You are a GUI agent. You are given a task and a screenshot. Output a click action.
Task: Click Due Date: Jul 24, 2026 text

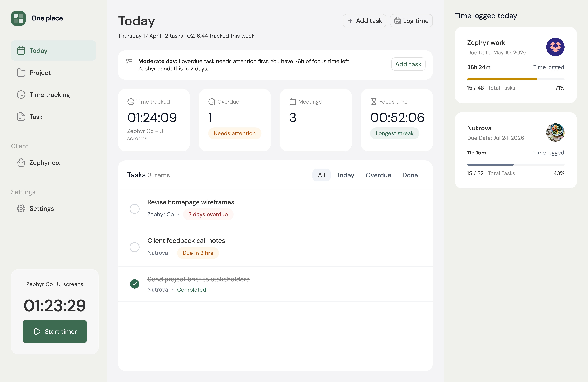495,138
